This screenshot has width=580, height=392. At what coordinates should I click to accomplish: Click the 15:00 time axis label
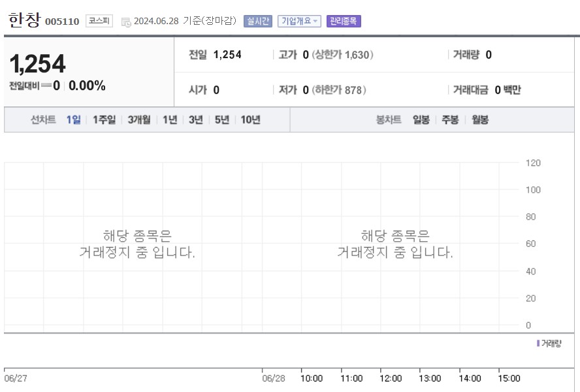point(509,378)
